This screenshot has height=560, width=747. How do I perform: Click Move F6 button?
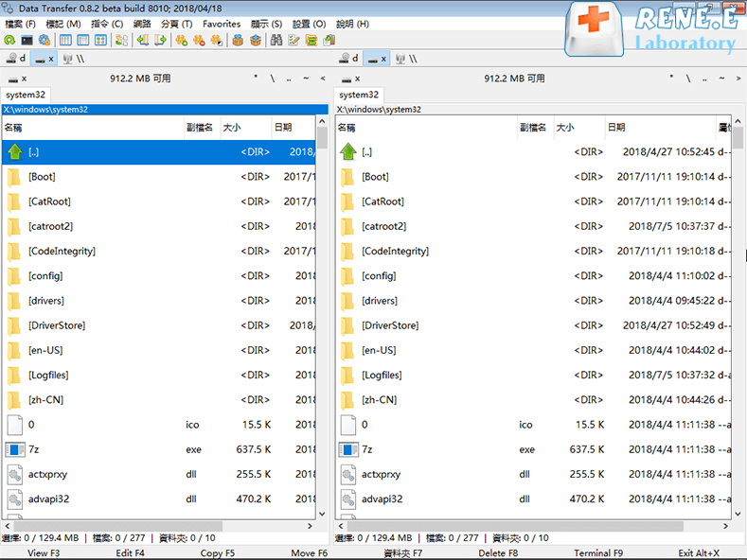pos(310,552)
